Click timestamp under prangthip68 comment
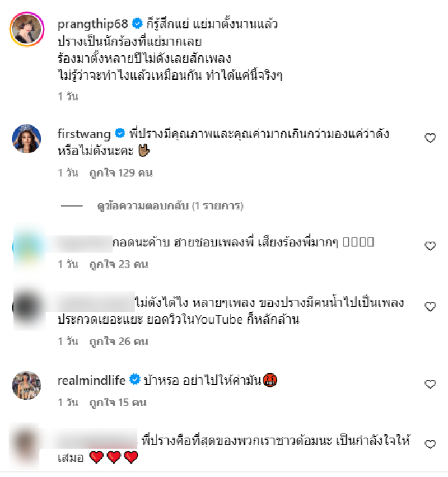 coord(68,96)
